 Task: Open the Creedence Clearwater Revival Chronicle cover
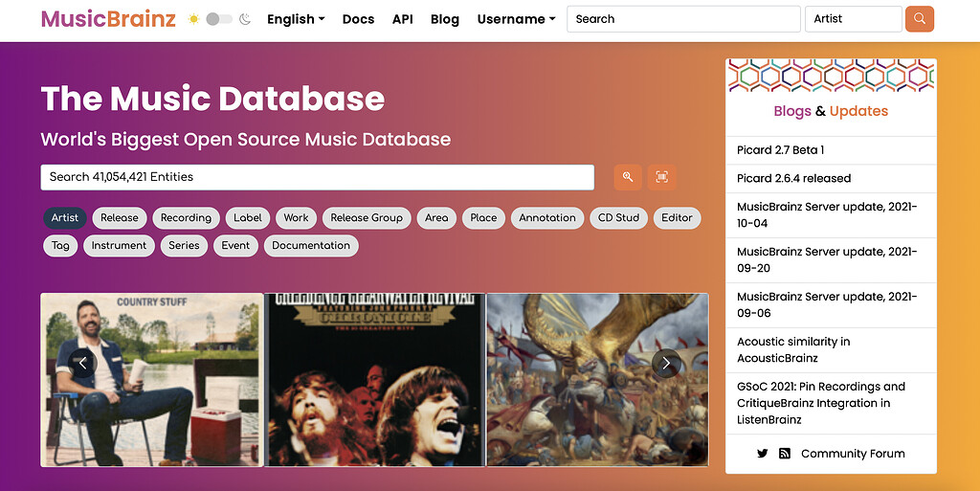375,380
